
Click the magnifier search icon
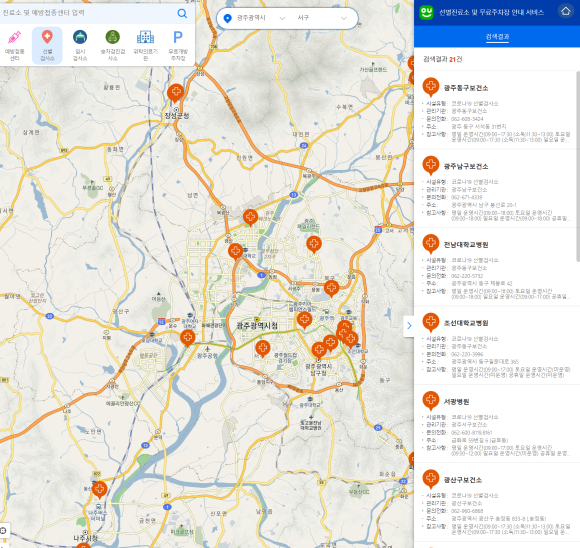[x=182, y=13]
